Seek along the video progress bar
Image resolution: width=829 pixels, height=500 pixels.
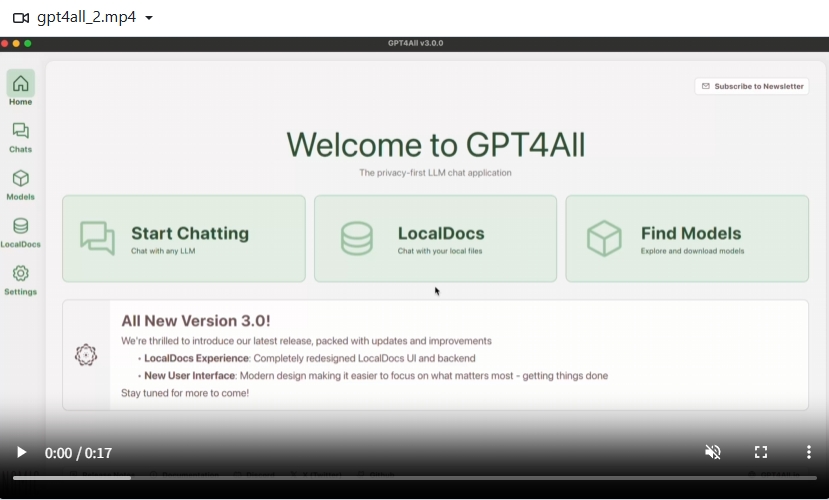point(415,478)
